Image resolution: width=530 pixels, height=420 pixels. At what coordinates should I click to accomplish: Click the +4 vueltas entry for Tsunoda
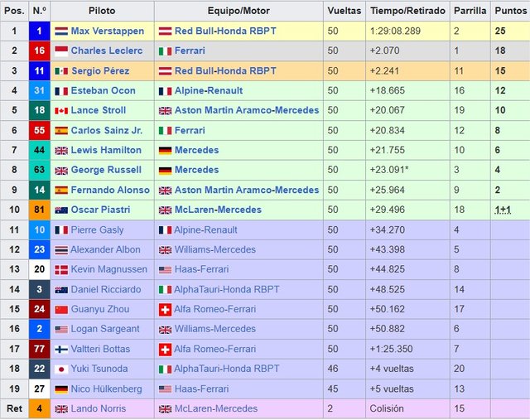(x=392, y=369)
